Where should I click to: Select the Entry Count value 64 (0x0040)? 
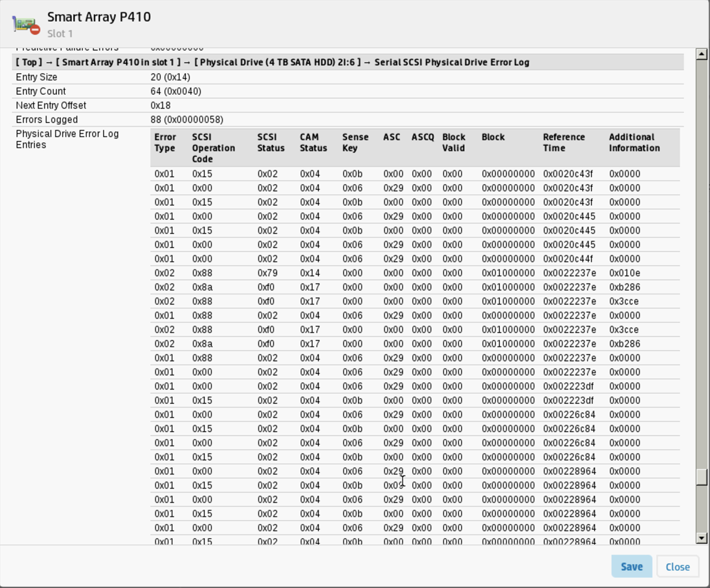click(x=175, y=92)
